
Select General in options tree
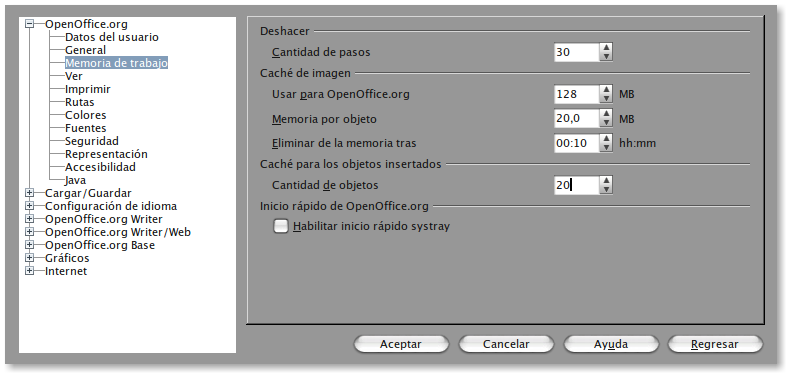(x=85, y=50)
